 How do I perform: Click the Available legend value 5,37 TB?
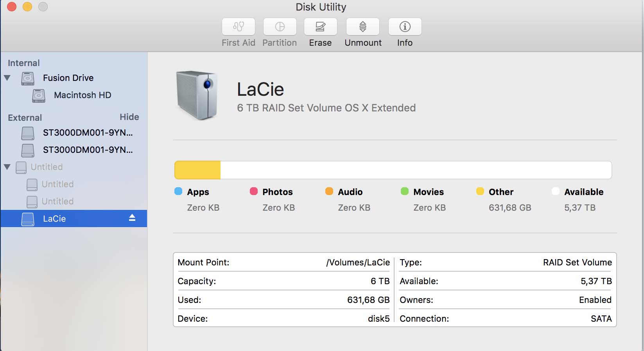click(x=580, y=208)
